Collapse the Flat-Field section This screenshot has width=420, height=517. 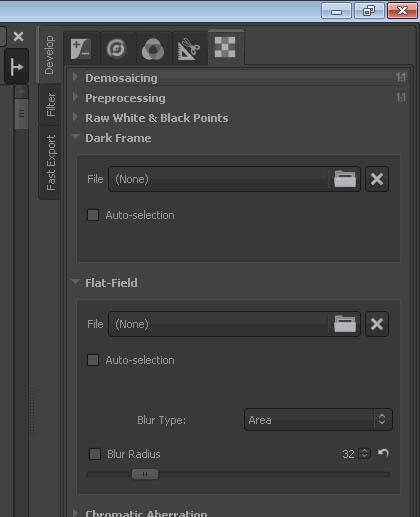pos(111,283)
